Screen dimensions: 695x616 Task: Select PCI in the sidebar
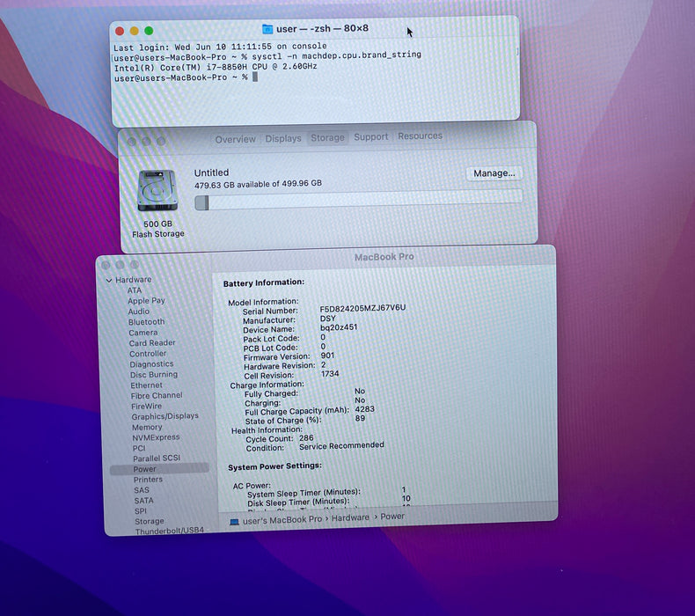point(139,449)
